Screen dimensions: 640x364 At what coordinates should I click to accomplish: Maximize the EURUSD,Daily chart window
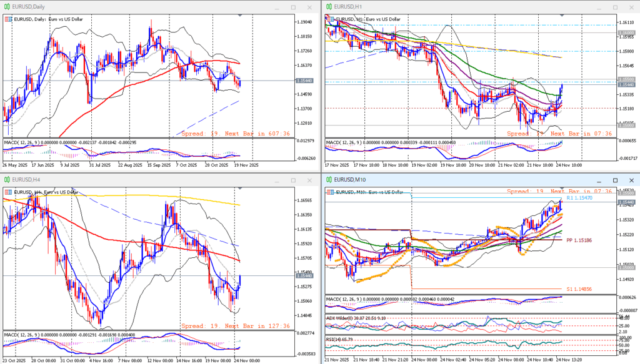293,7
